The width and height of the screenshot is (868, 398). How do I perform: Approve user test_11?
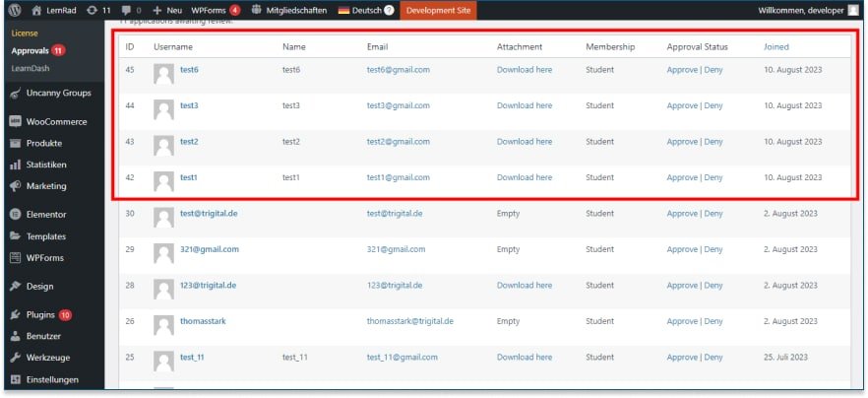tap(682, 358)
